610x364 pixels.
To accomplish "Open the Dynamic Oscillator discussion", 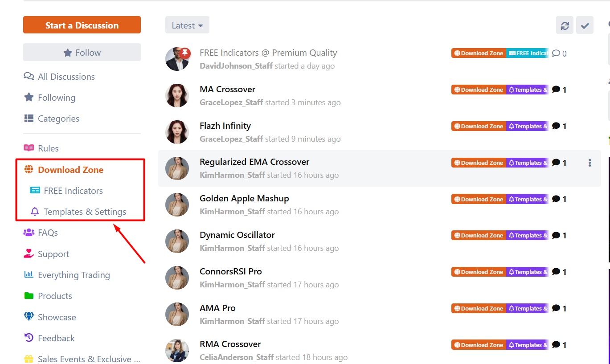I will click(x=237, y=235).
